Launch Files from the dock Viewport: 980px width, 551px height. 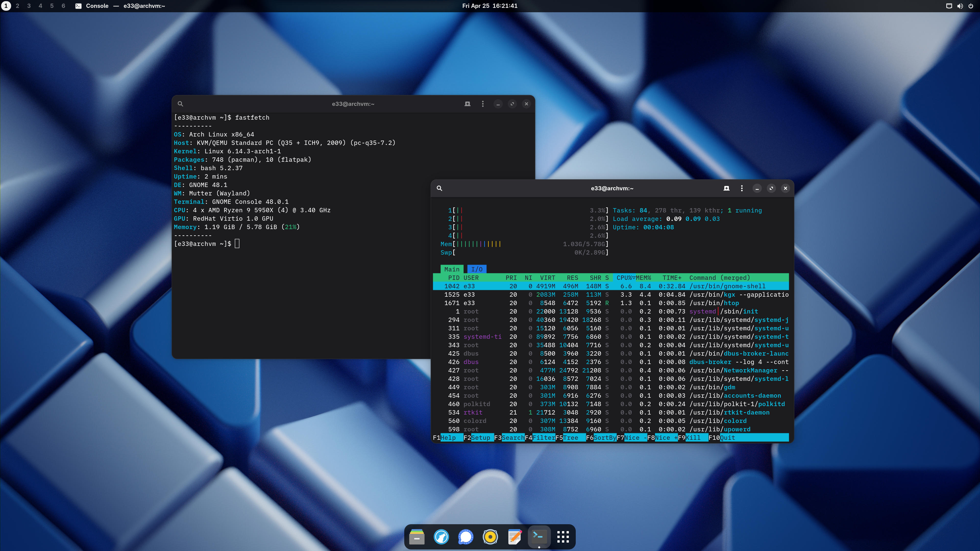point(416,536)
